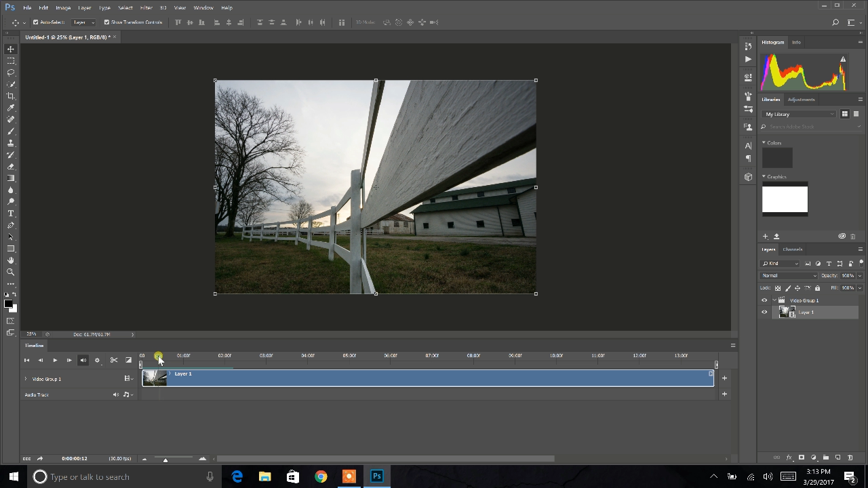The width and height of the screenshot is (868, 488).
Task: Select the Zoom tool
Action: click(x=11, y=272)
